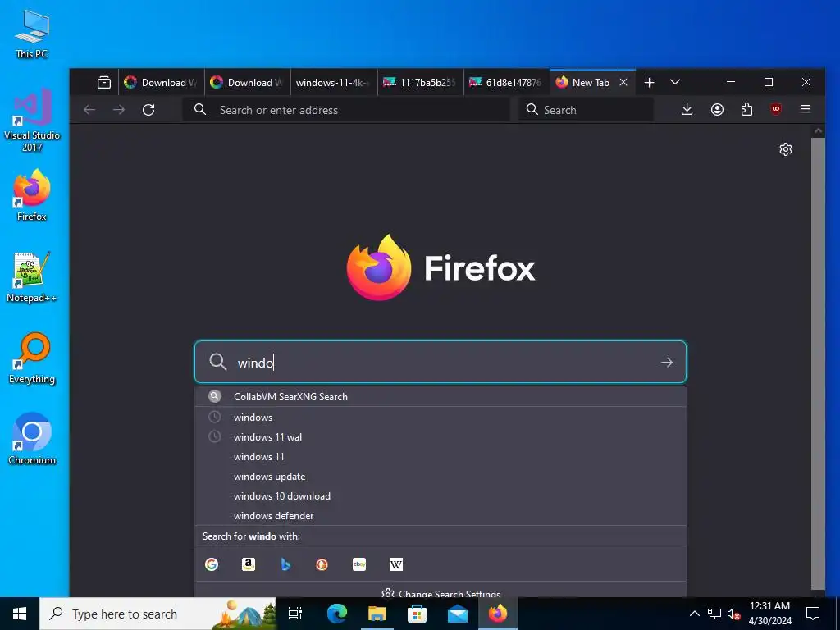Search windo with Amazon icon

[249, 564]
